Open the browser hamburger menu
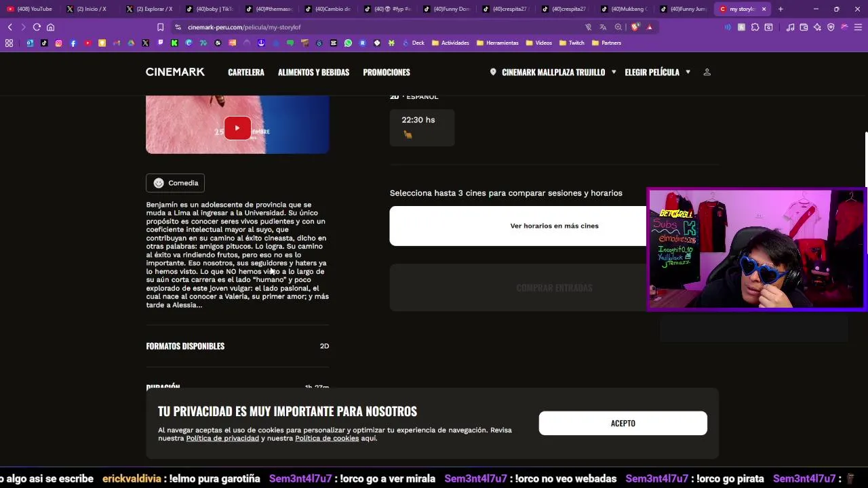Image resolution: width=868 pixels, height=488 pixels. click(x=858, y=27)
